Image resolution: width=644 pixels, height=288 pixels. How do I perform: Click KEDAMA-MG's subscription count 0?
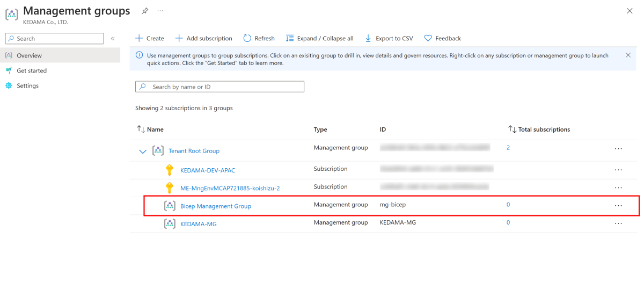[508, 222]
